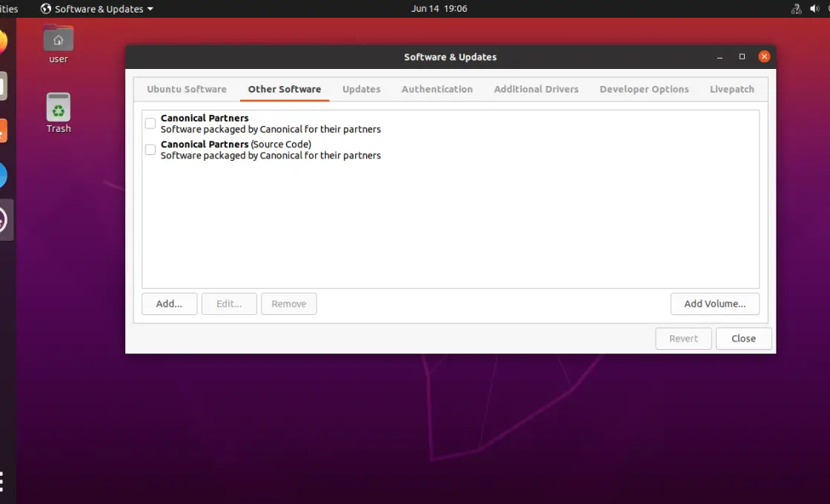Open the Developer Options tab
The height and width of the screenshot is (504, 830).
pos(644,89)
